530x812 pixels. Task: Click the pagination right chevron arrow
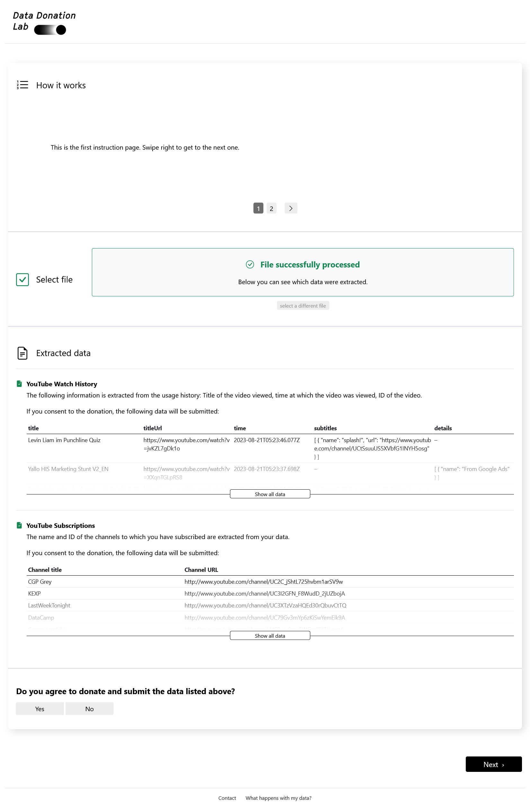(x=291, y=208)
